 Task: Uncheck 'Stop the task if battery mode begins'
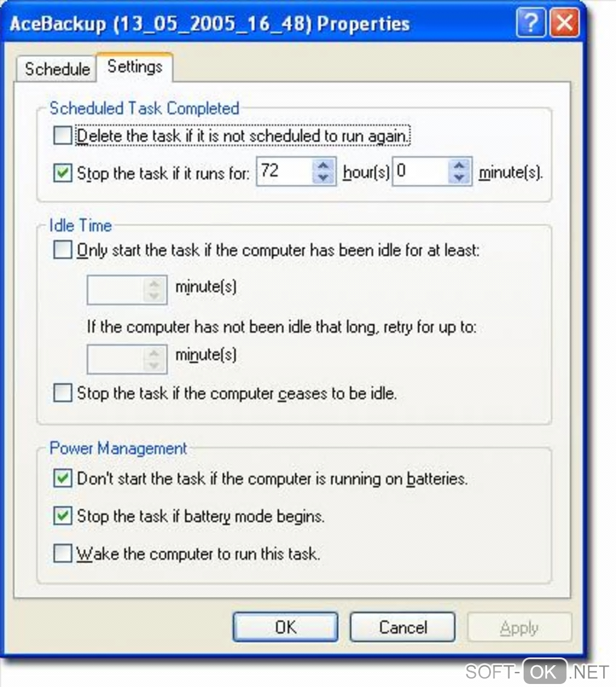pos(63,516)
